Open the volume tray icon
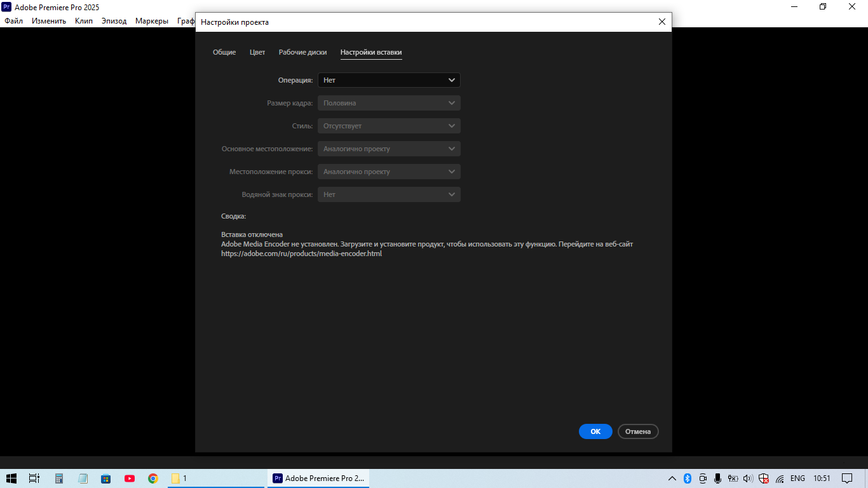Screen dimensions: 868x488 tap(748, 478)
